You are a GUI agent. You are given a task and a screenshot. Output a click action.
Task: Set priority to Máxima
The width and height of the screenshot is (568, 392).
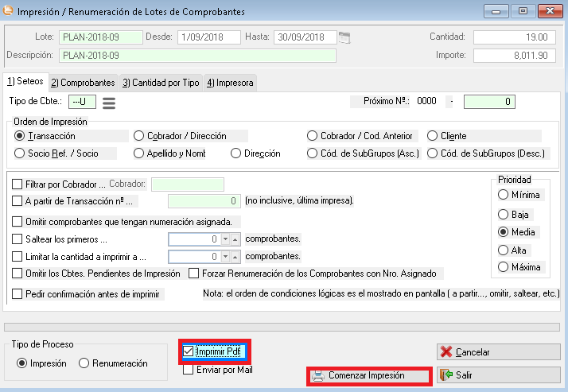pos(503,268)
